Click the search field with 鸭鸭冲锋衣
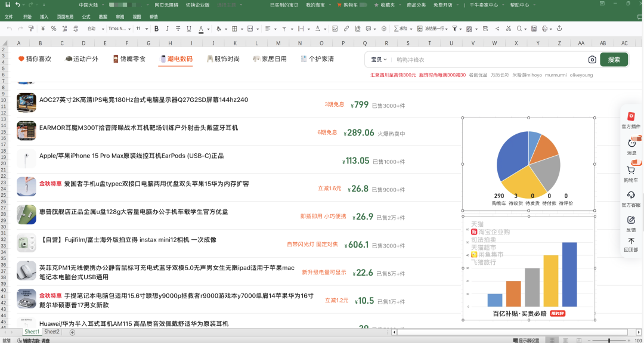 point(489,60)
